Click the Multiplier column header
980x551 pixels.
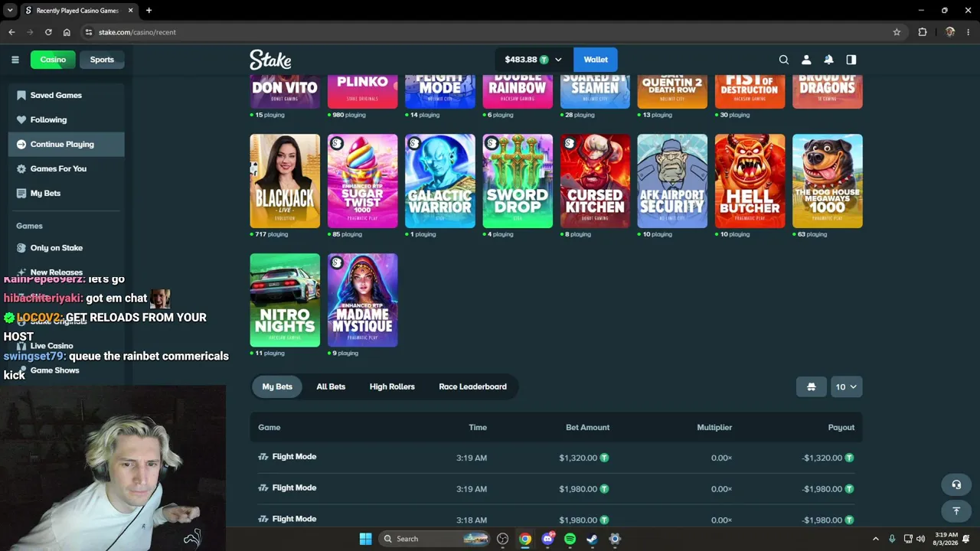point(714,427)
